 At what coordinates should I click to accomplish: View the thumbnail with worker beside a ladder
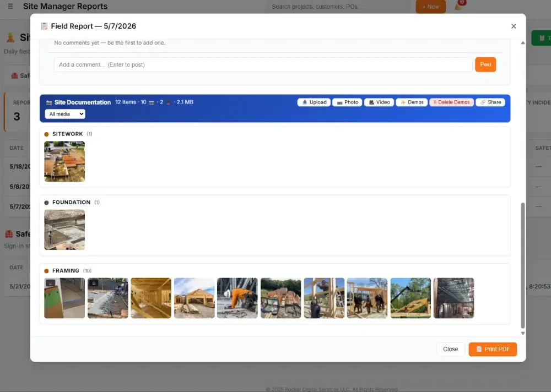click(324, 298)
